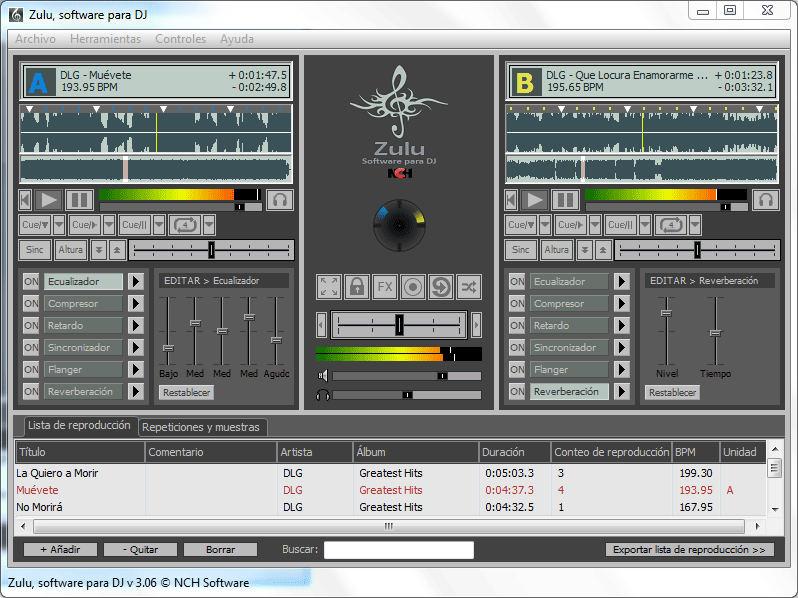Toggle ON for deck A Retardo
The height and width of the screenshot is (598, 798).
(31, 325)
